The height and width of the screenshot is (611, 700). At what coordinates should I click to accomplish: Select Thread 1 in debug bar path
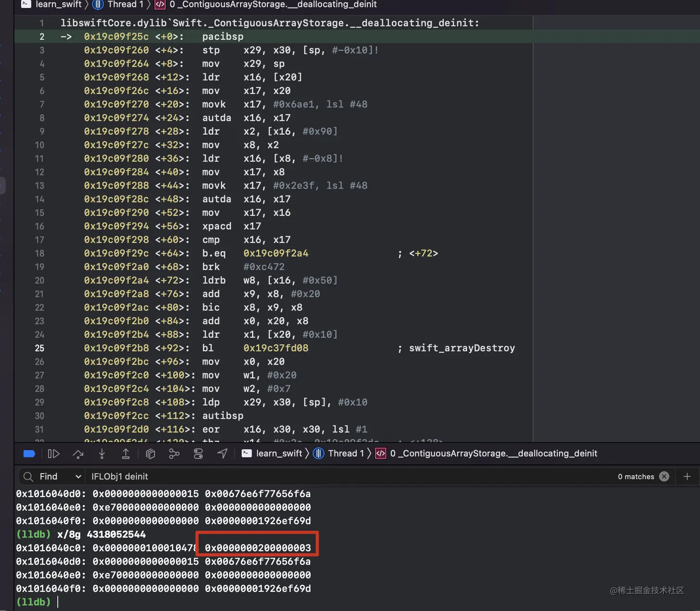tap(346, 454)
